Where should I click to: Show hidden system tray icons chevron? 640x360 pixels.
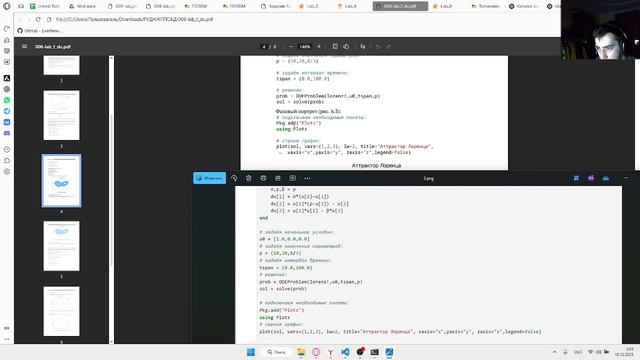tap(554, 352)
